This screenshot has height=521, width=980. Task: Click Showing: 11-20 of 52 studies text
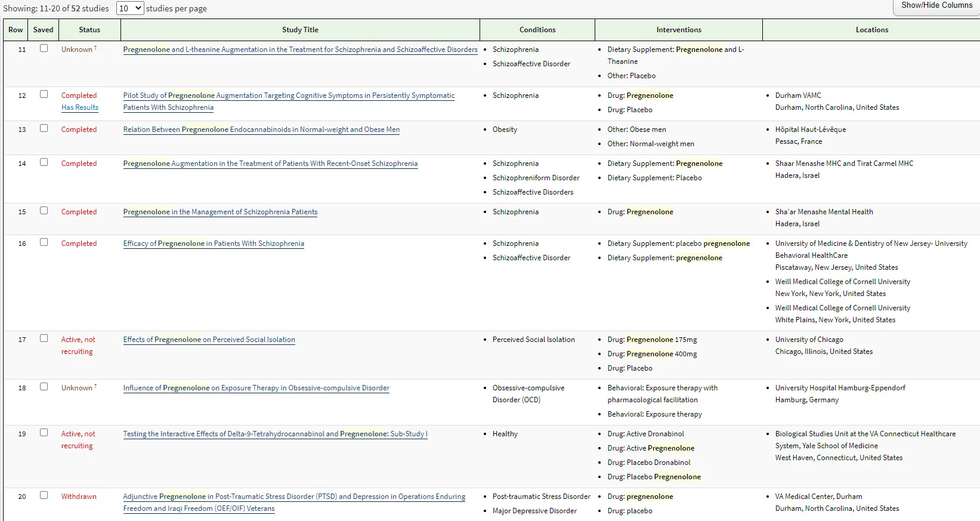tap(56, 8)
